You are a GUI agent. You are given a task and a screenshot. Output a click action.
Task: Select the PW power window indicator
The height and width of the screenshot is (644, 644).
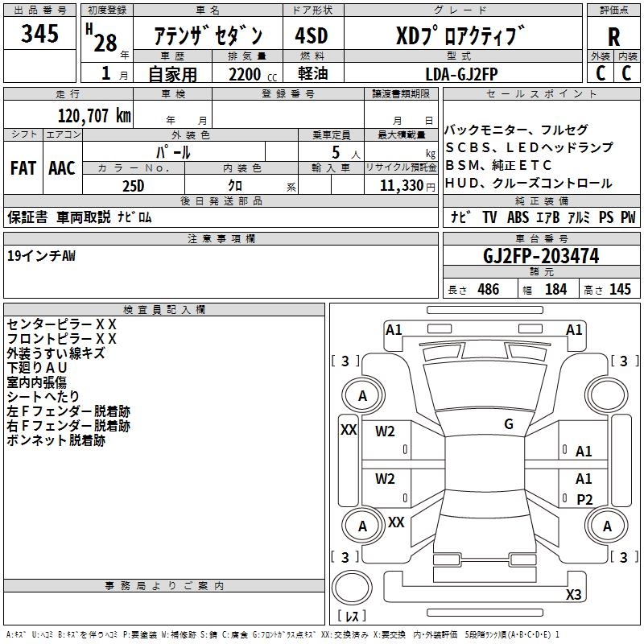[x=628, y=217]
